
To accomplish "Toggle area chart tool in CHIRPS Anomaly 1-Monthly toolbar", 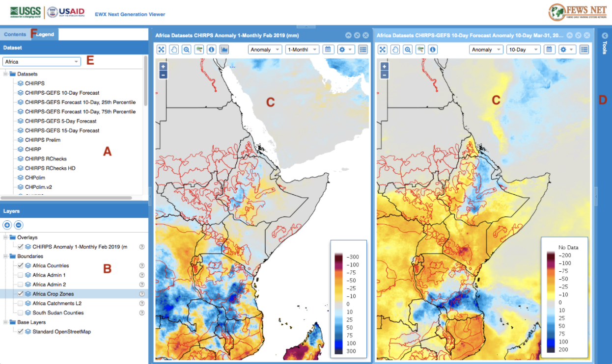I will click(224, 50).
